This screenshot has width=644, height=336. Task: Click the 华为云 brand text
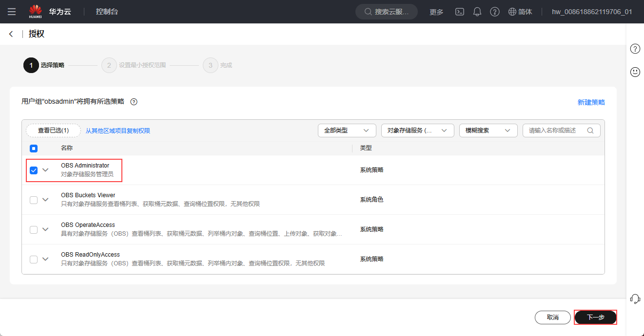(60, 12)
